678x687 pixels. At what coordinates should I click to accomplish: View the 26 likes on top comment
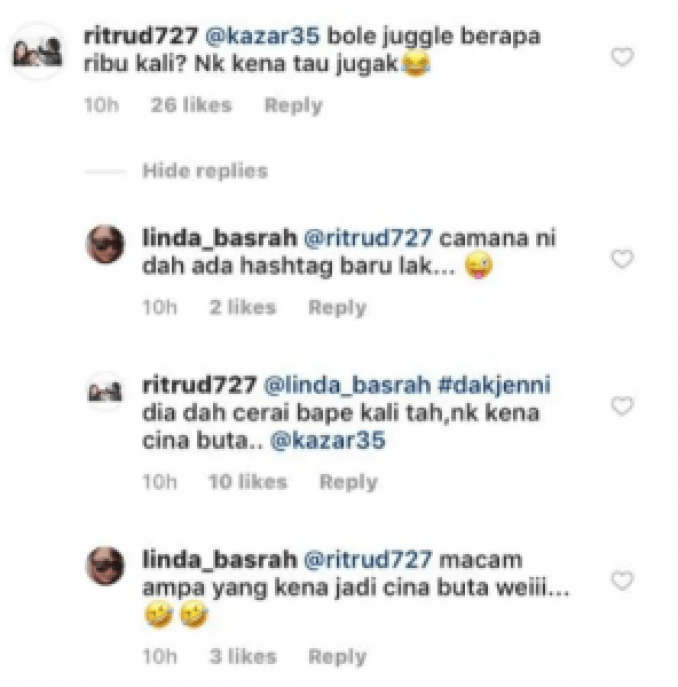coord(191,105)
